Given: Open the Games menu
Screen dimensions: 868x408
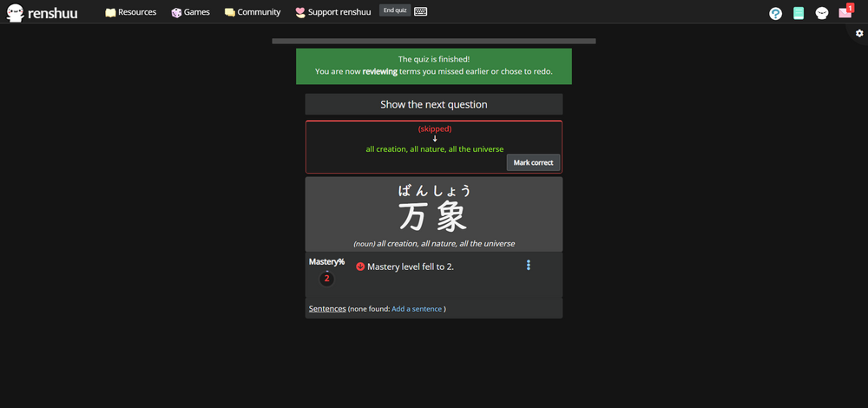Looking at the screenshot, I should pos(190,12).
